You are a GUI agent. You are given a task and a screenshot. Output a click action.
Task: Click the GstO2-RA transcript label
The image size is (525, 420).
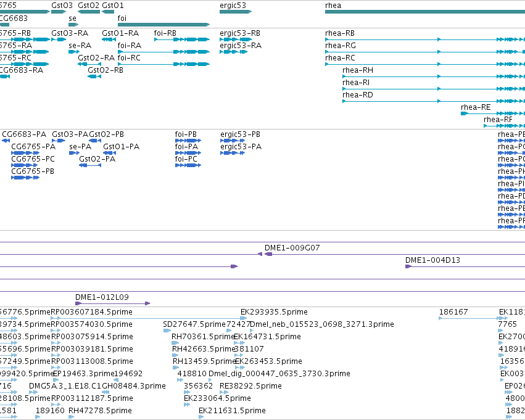coord(96,58)
